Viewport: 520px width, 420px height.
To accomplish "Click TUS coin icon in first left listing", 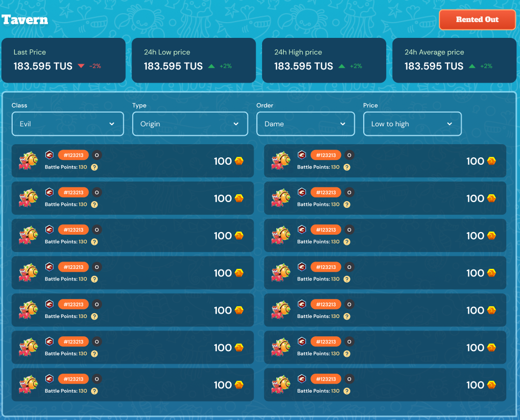I will point(239,161).
